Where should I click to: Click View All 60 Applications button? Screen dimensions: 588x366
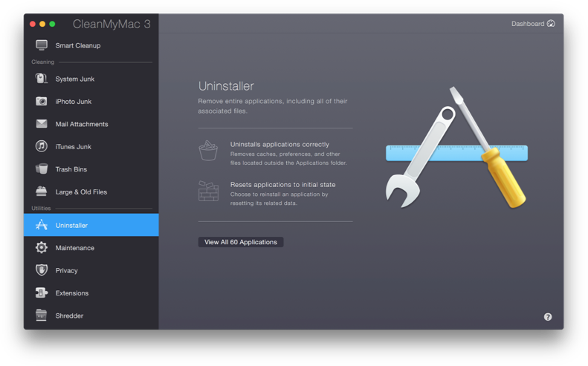tap(241, 242)
